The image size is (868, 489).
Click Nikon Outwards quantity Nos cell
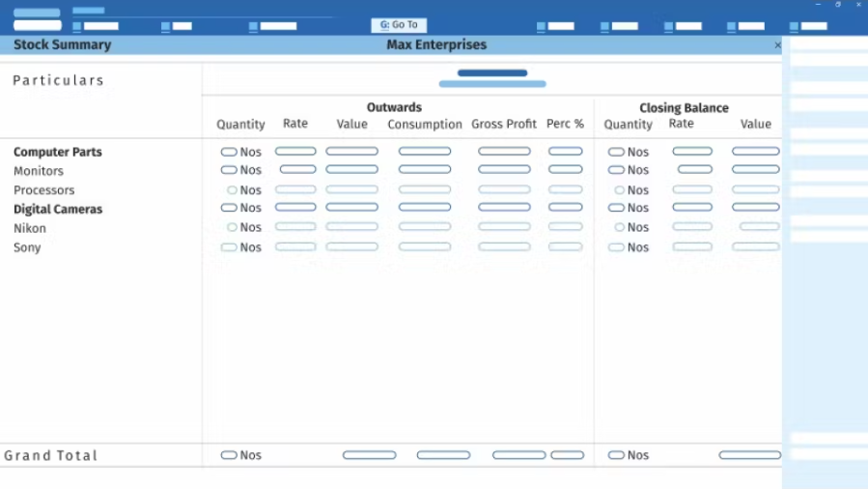[244, 227]
